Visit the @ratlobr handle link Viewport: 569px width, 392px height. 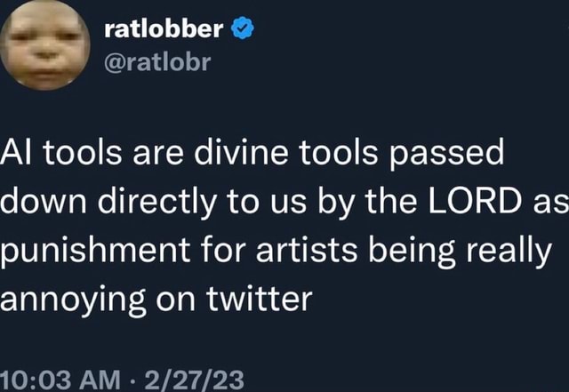coord(157,62)
